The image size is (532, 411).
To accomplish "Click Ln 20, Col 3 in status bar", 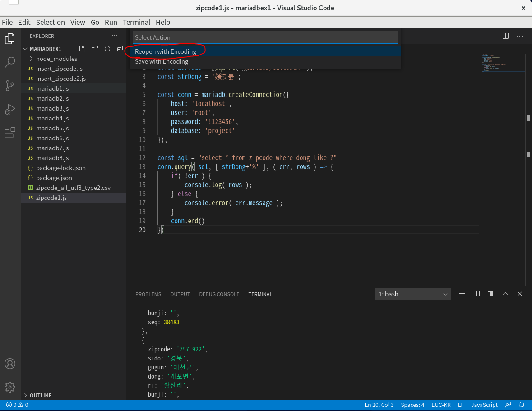I will [379, 405].
